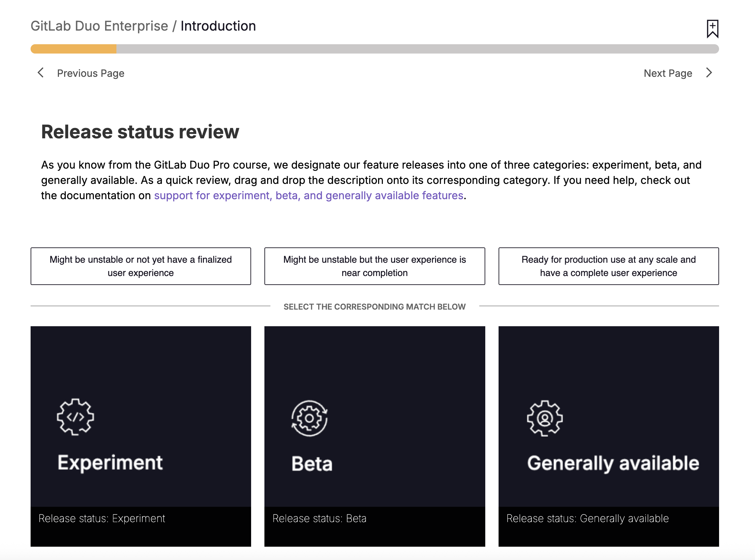Click the 'Release status: Beta' caption
Image resolution: width=755 pixels, height=560 pixels.
(x=319, y=518)
